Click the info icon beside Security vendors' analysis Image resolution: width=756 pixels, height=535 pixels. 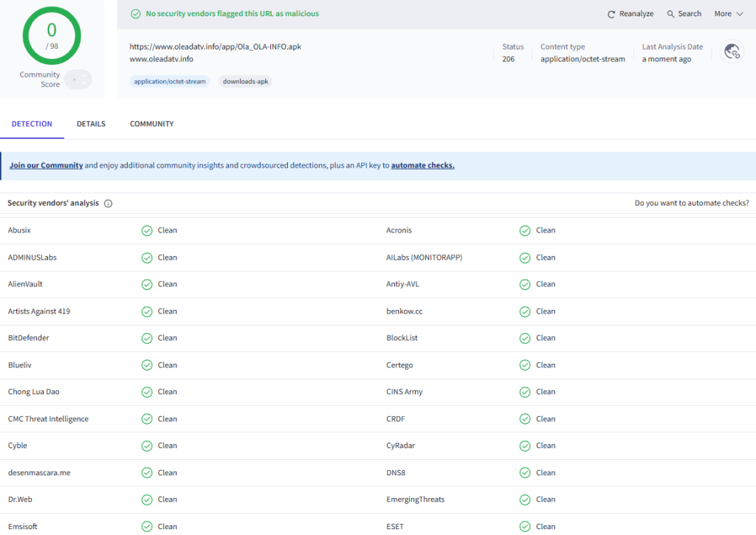click(x=108, y=203)
